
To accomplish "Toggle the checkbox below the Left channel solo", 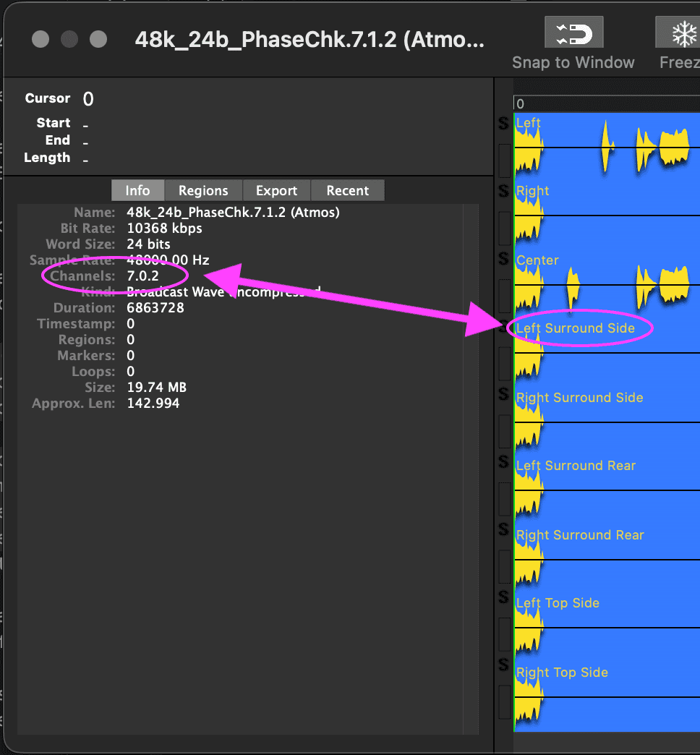I will [x=503, y=157].
